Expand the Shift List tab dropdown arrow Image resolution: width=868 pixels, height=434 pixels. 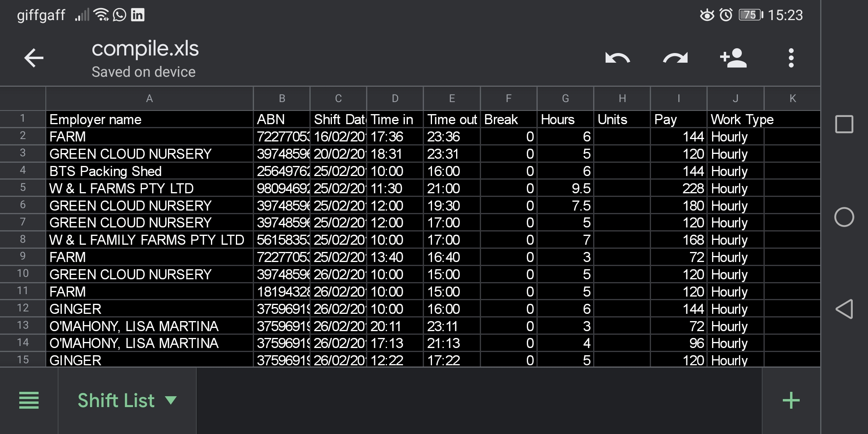tap(171, 400)
